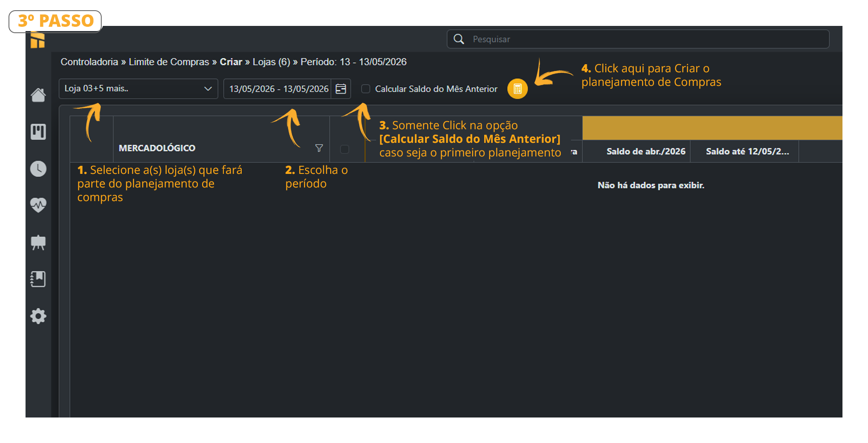Click the yellow app logo icon
868x443 pixels.
tap(38, 41)
